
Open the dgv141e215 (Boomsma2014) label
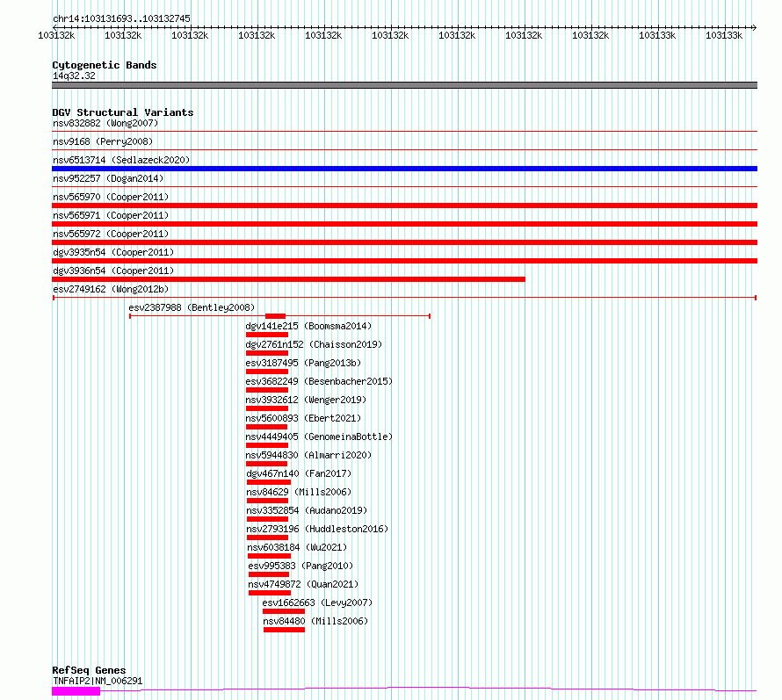point(308,326)
